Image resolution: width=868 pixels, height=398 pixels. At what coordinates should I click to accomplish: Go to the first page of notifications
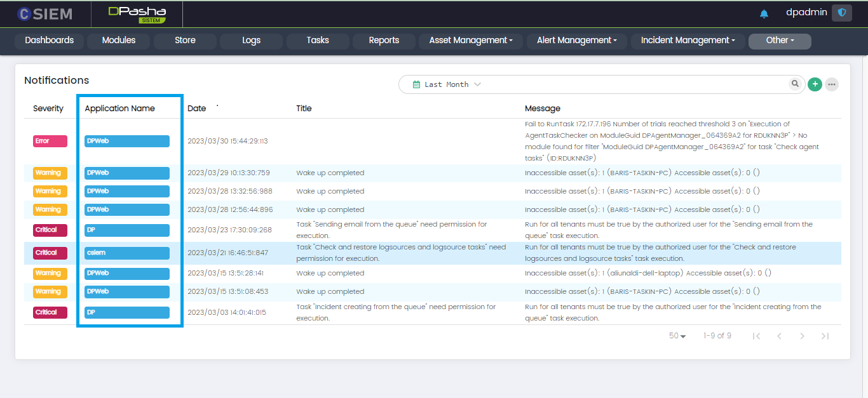click(756, 336)
